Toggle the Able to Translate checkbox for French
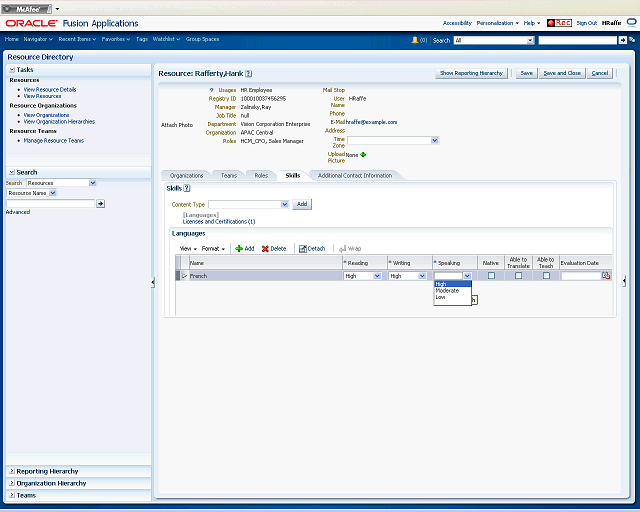The image size is (640, 512). 518,276
